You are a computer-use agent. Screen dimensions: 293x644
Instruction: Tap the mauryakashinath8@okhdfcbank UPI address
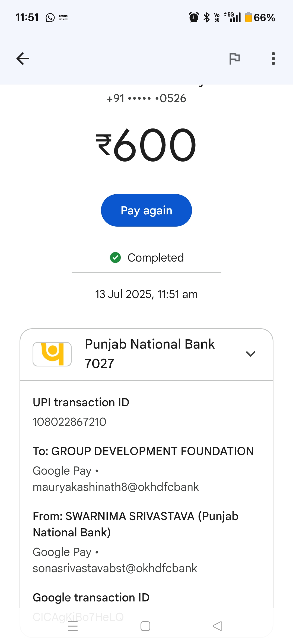click(116, 487)
